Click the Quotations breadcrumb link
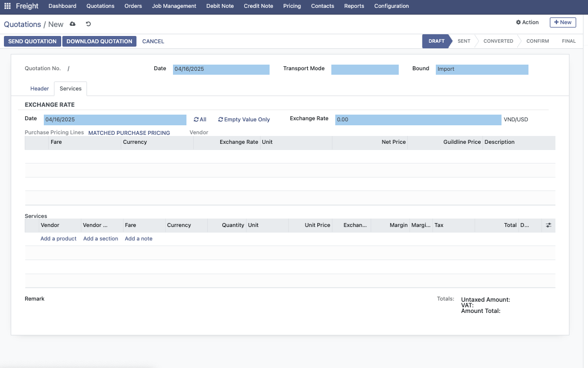The height and width of the screenshot is (368, 588). [22, 24]
